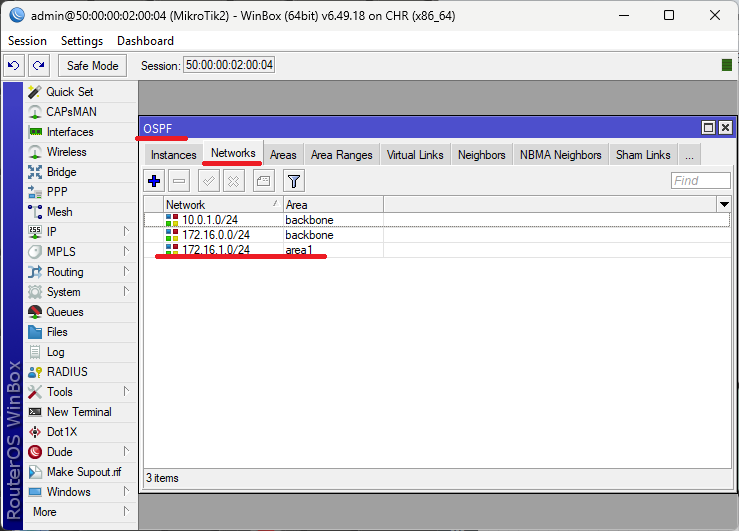Toggle the Safe Mode button
Image resolution: width=739 pixels, height=531 pixels.
click(92, 66)
